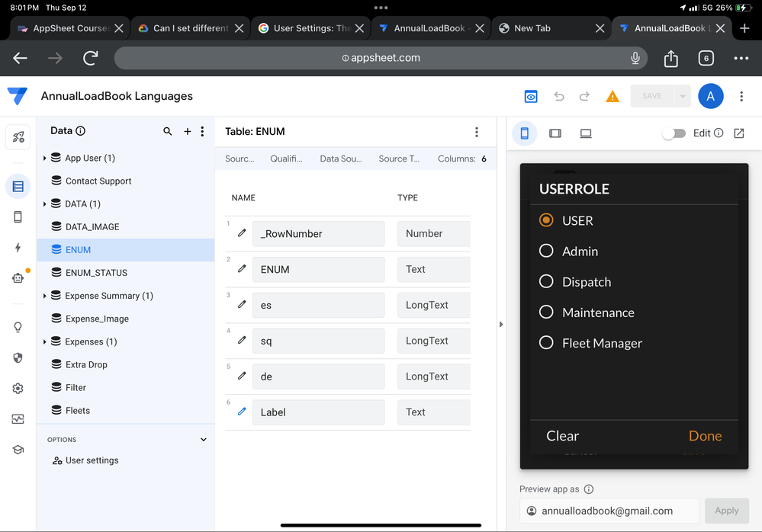Open Settings gear in sidebar
This screenshot has height=532, width=762.
point(18,388)
